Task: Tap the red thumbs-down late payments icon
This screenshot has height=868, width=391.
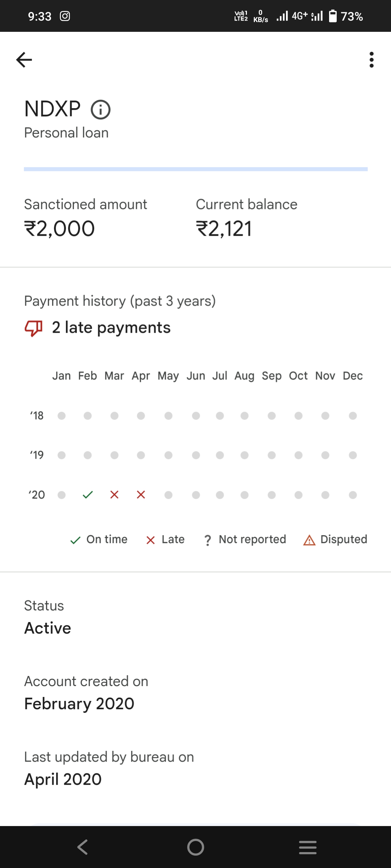Action: click(x=34, y=328)
